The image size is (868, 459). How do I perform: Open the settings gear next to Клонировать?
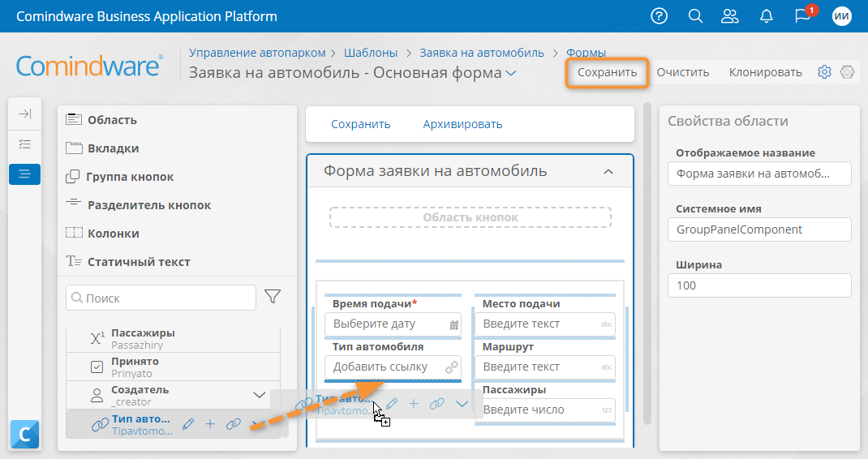[824, 72]
